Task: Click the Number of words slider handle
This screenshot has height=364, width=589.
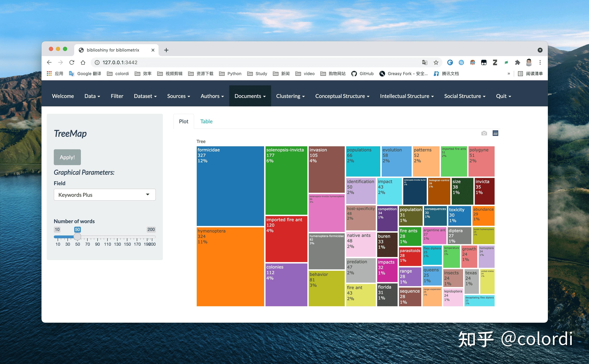Action: click(77, 237)
